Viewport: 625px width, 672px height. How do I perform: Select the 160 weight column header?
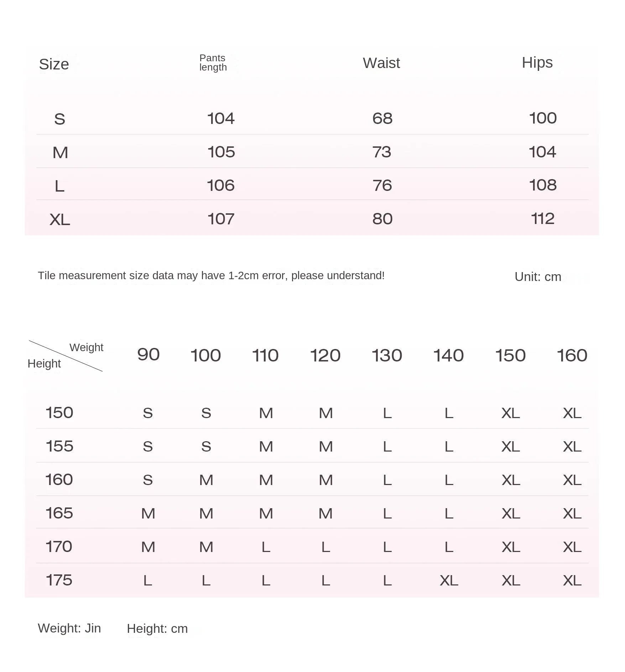[x=572, y=355]
